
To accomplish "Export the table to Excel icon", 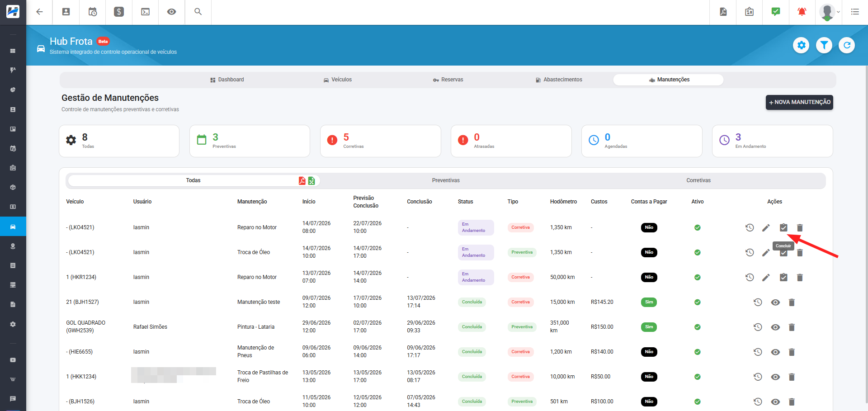I will (x=311, y=181).
